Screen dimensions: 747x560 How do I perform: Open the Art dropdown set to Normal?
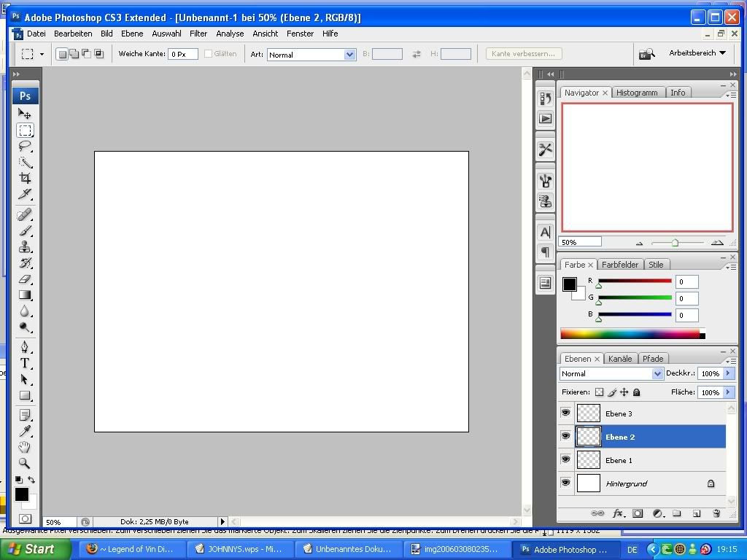pyautogui.click(x=311, y=55)
